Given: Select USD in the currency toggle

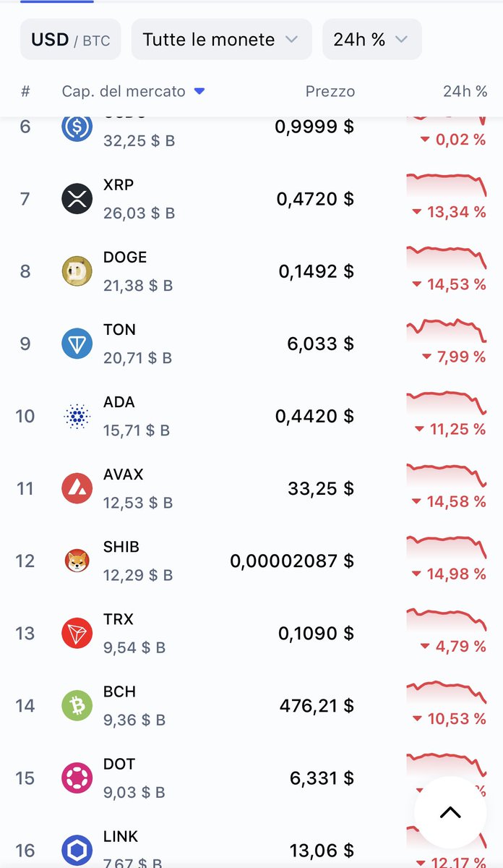Looking at the screenshot, I should [x=49, y=40].
